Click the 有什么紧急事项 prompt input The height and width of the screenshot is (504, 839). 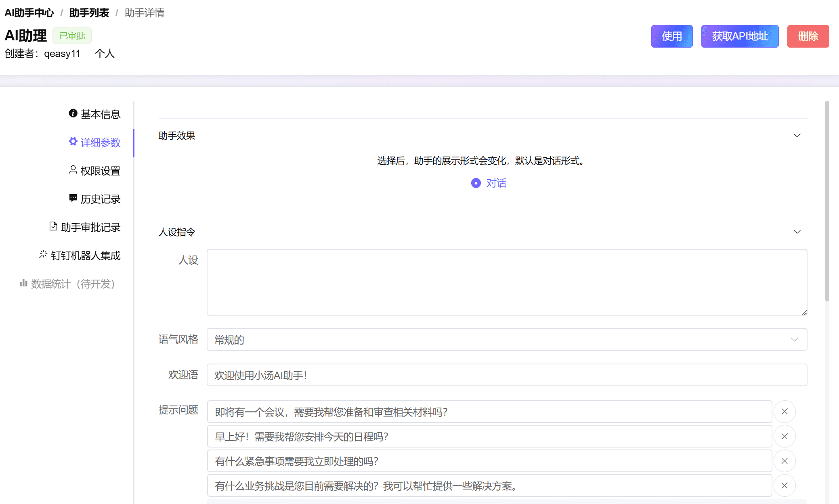489,461
